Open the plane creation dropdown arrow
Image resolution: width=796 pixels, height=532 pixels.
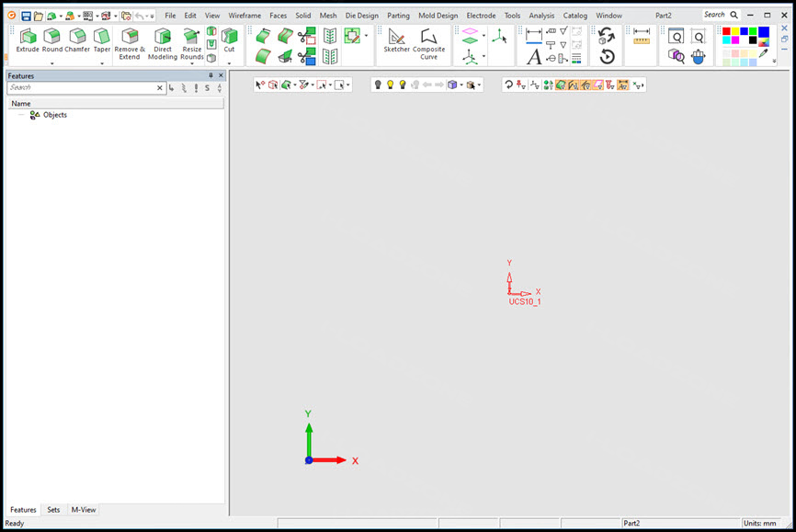483,36
